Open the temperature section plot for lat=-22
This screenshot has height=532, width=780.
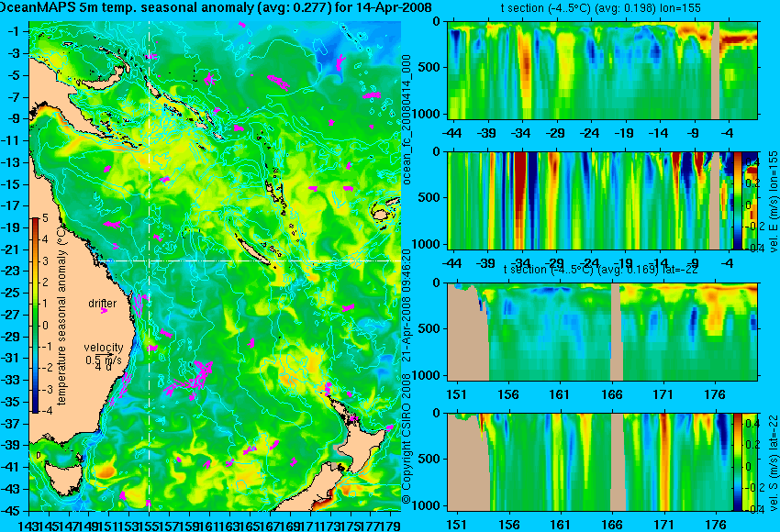602,332
